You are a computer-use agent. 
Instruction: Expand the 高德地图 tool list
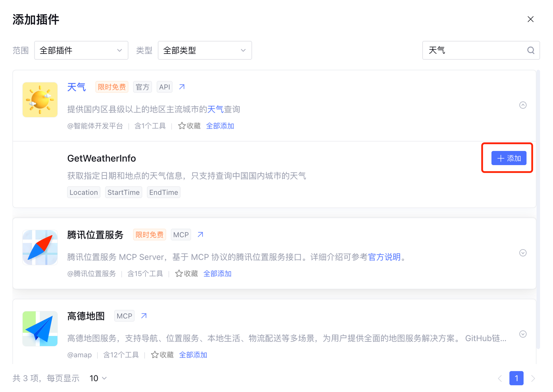coord(523,334)
